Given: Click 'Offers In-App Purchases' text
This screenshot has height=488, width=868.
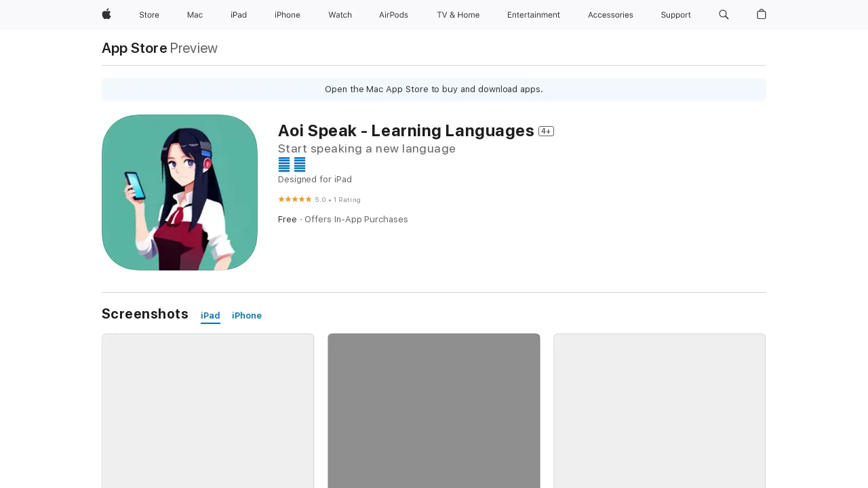Looking at the screenshot, I should [356, 220].
